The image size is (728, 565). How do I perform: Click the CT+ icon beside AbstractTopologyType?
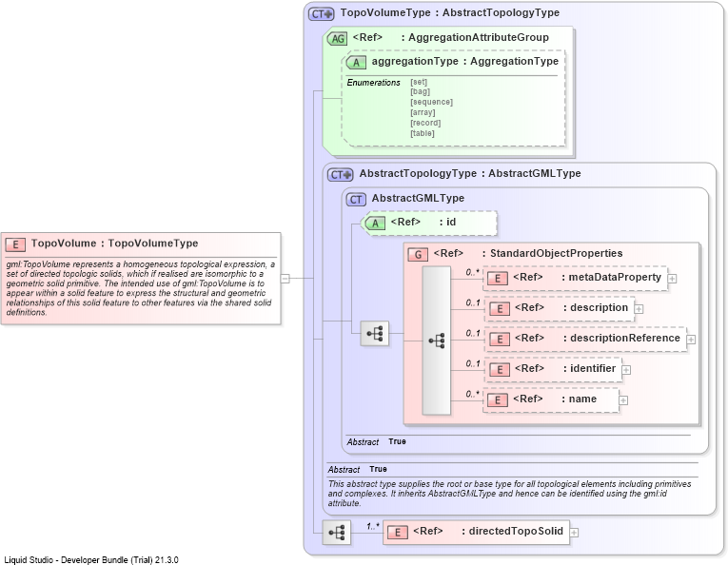341,175
